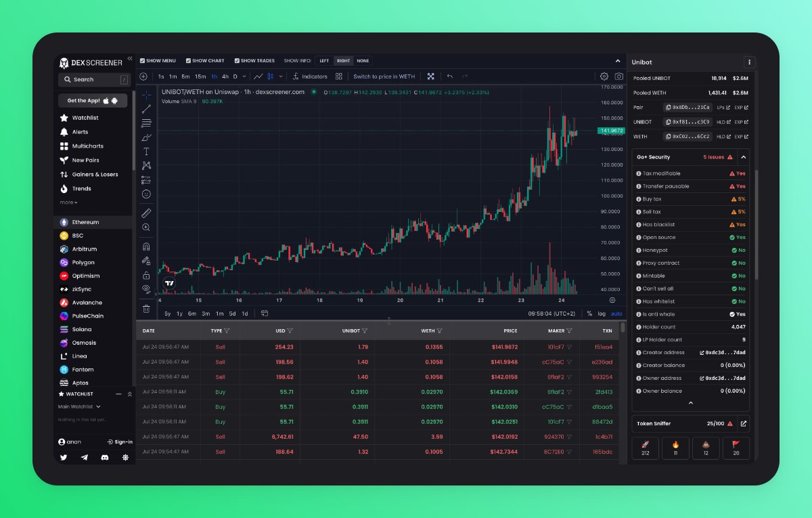Open the go to date calendar icon
812x518 pixels.
coord(265,314)
